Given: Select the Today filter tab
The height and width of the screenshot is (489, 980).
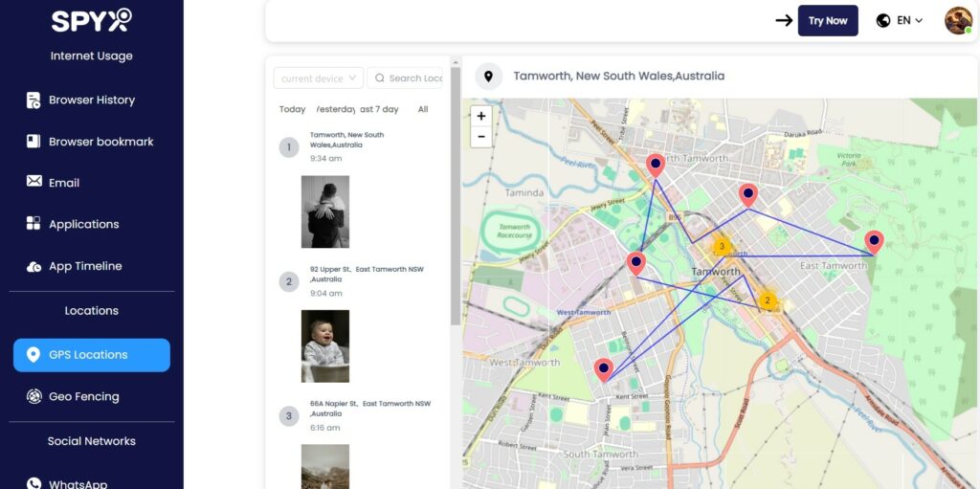Looking at the screenshot, I should (x=292, y=109).
